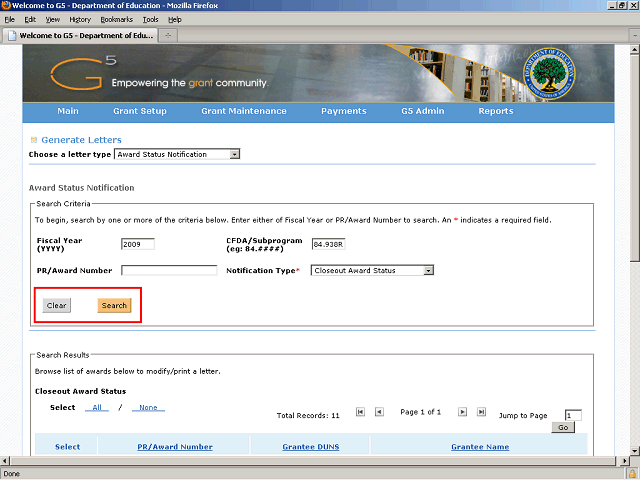Image resolution: width=640 pixels, height=480 pixels.
Task: Go to next page of results
Action: coord(462,412)
